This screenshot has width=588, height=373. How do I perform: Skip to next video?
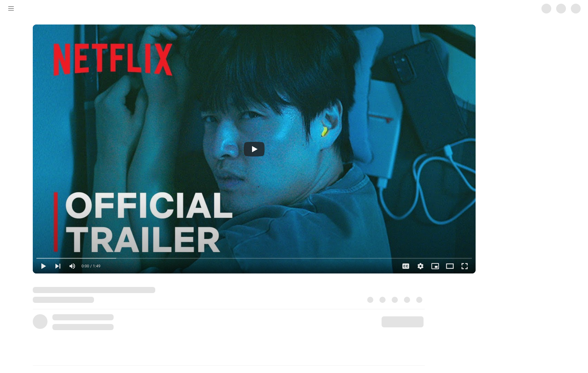(58, 266)
